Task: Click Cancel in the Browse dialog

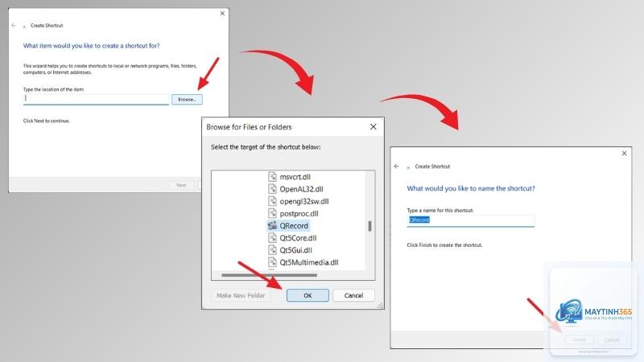Action: coord(353,295)
